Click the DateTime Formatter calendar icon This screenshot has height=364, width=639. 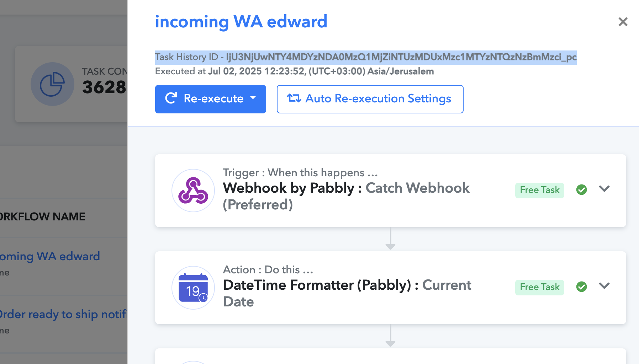click(x=193, y=288)
